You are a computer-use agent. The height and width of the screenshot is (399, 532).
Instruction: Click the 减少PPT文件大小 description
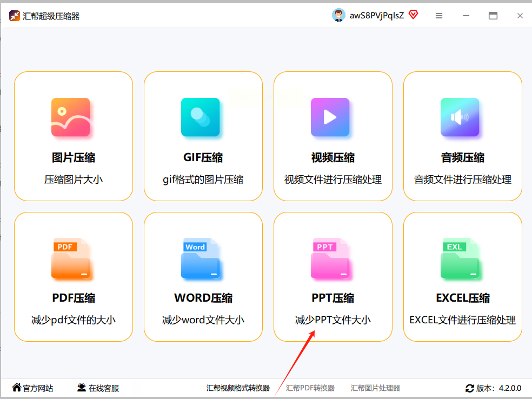point(333,320)
